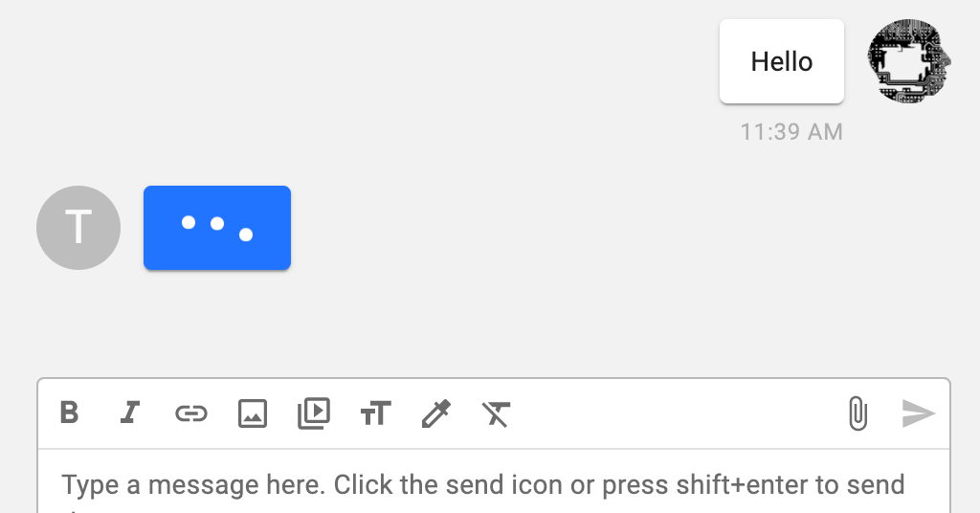This screenshot has height=513, width=980.
Task: Attach a file with paperclip icon
Action: 858,413
